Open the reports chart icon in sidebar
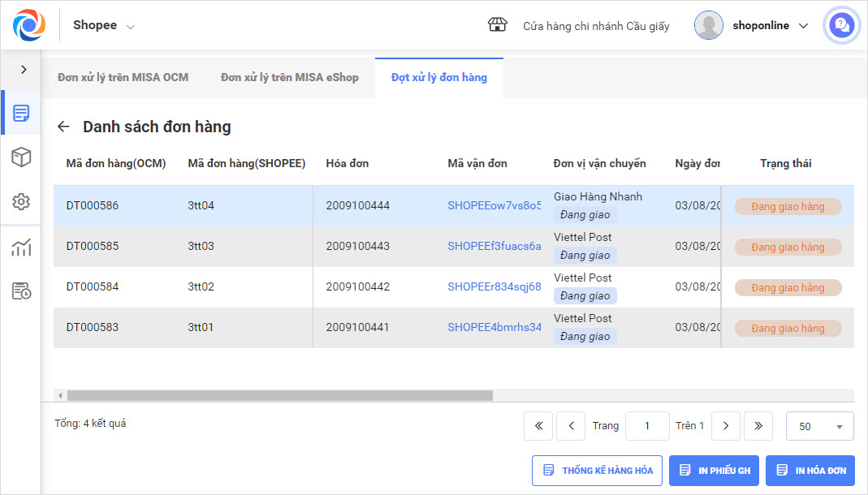Image resolution: width=868 pixels, height=495 pixels. [x=21, y=247]
